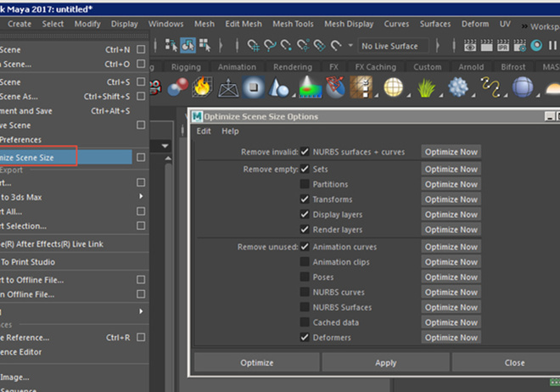Click the cone and sphere shelf icon
The height and width of the screenshot is (392, 560).
point(280,87)
